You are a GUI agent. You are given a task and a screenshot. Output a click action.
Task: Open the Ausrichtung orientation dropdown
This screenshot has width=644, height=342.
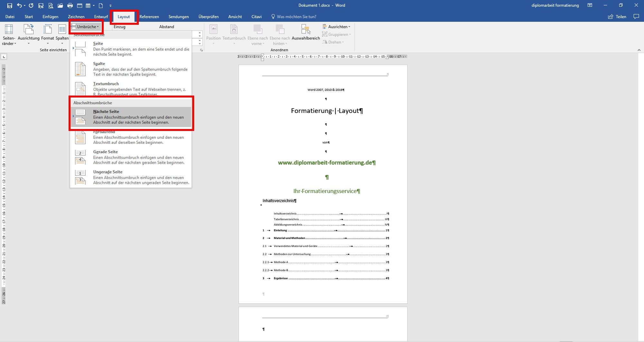click(x=29, y=35)
